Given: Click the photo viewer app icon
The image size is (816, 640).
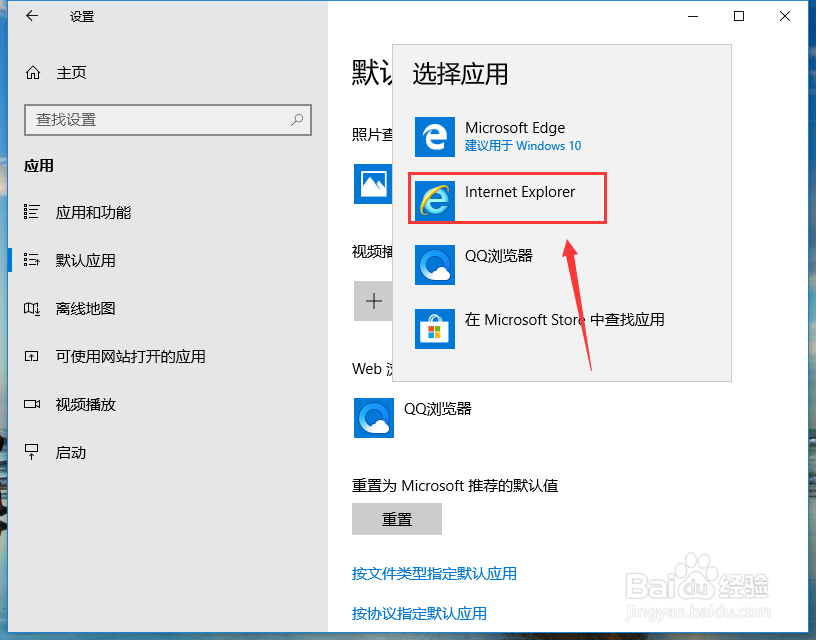Looking at the screenshot, I should 373,184.
